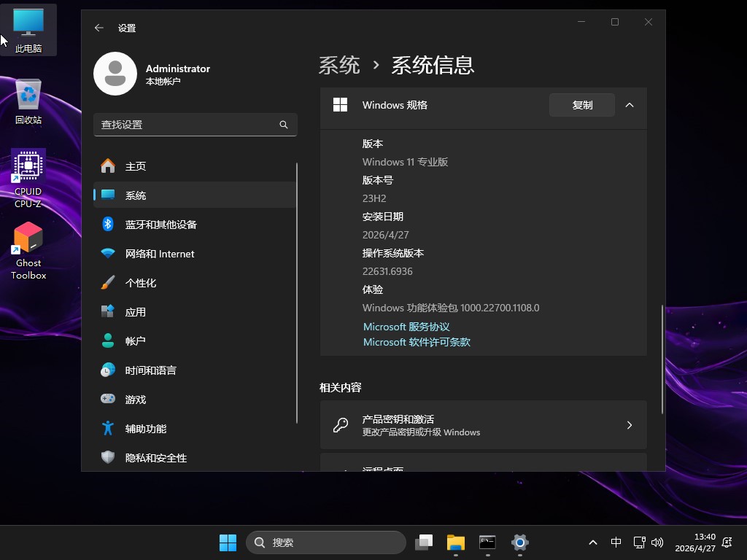Open Accessibility settings in sidebar
The image size is (747, 560).
146,429
